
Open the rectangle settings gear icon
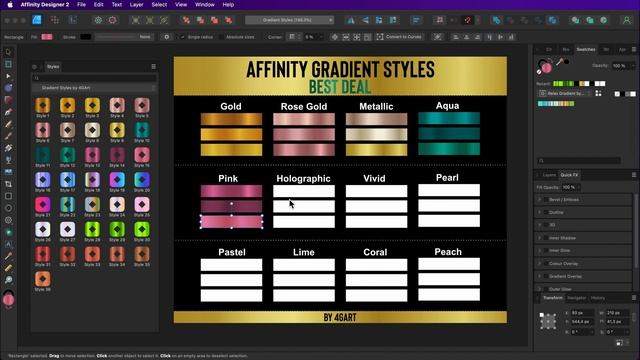click(167, 37)
